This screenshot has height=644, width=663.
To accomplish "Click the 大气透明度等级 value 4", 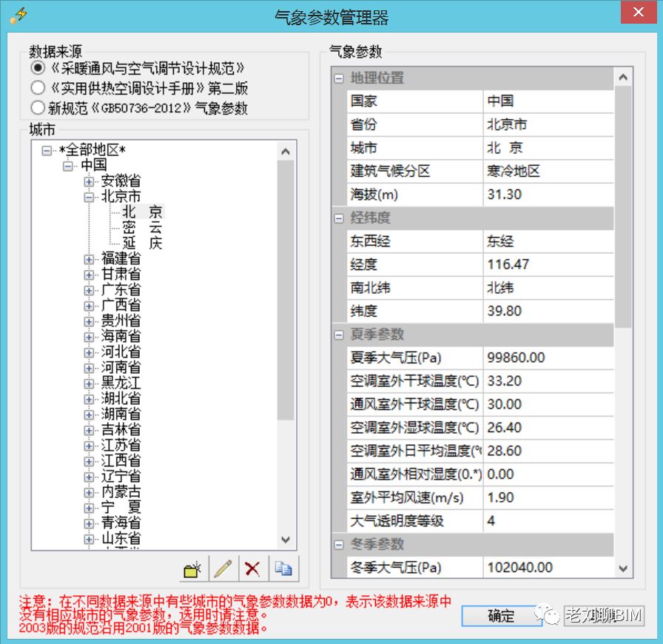I will 548,521.
